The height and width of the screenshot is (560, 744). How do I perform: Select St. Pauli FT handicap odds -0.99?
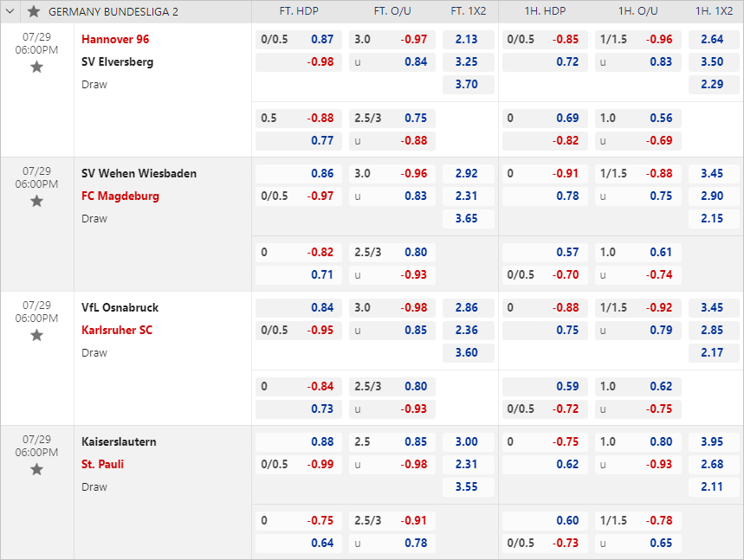pyautogui.click(x=299, y=465)
